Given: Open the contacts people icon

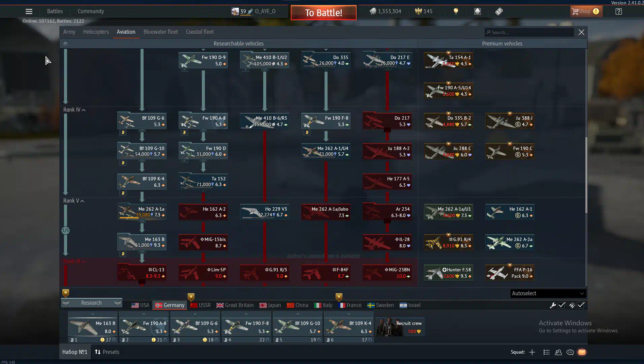Looking at the screenshot, I should [x=558, y=352].
